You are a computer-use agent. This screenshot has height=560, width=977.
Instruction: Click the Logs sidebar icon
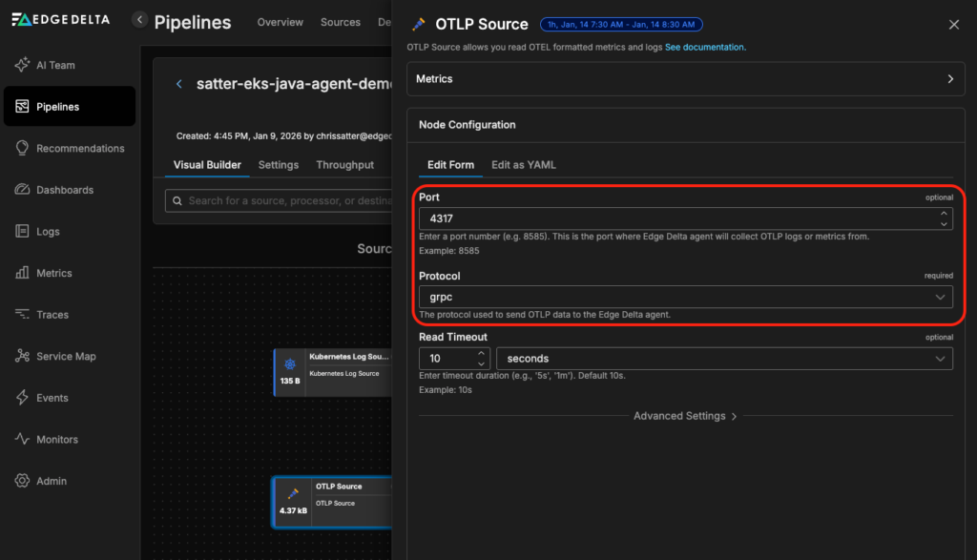(22, 231)
